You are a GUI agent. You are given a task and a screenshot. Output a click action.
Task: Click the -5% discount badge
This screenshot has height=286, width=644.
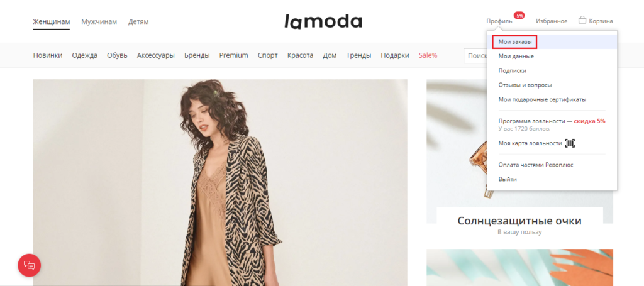pyautogui.click(x=519, y=16)
